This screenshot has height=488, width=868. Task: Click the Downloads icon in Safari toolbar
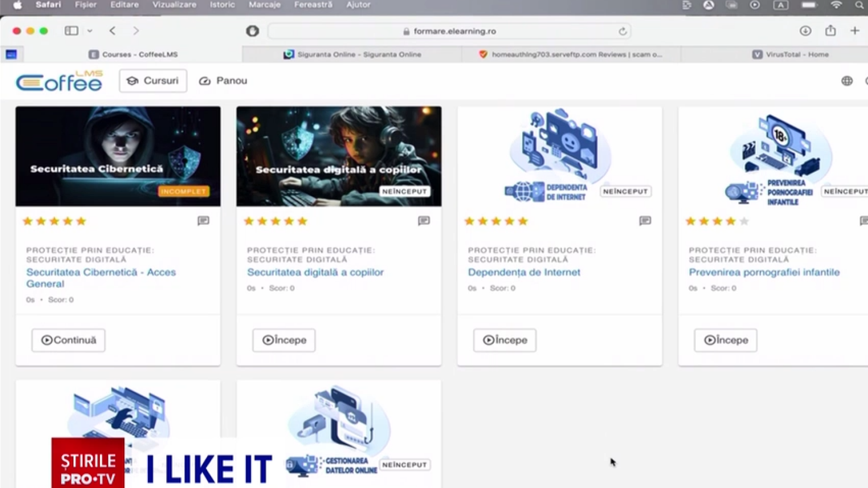click(805, 31)
